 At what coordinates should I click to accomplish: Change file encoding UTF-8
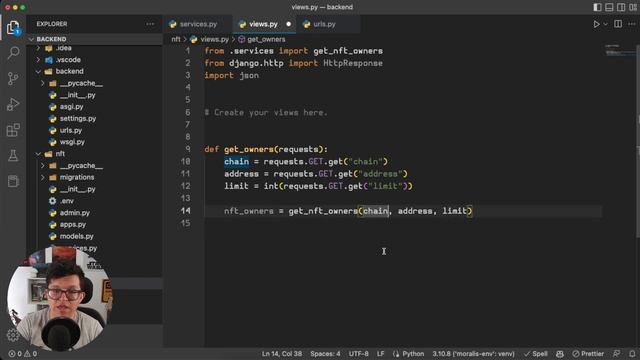coord(358,354)
